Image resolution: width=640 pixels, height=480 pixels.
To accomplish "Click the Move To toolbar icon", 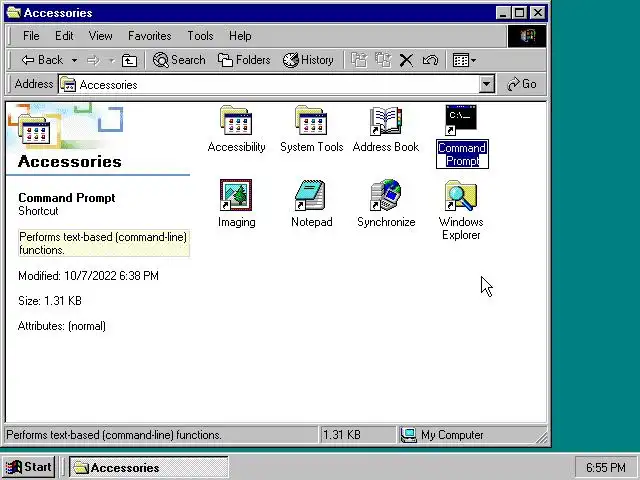I will pos(359,60).
